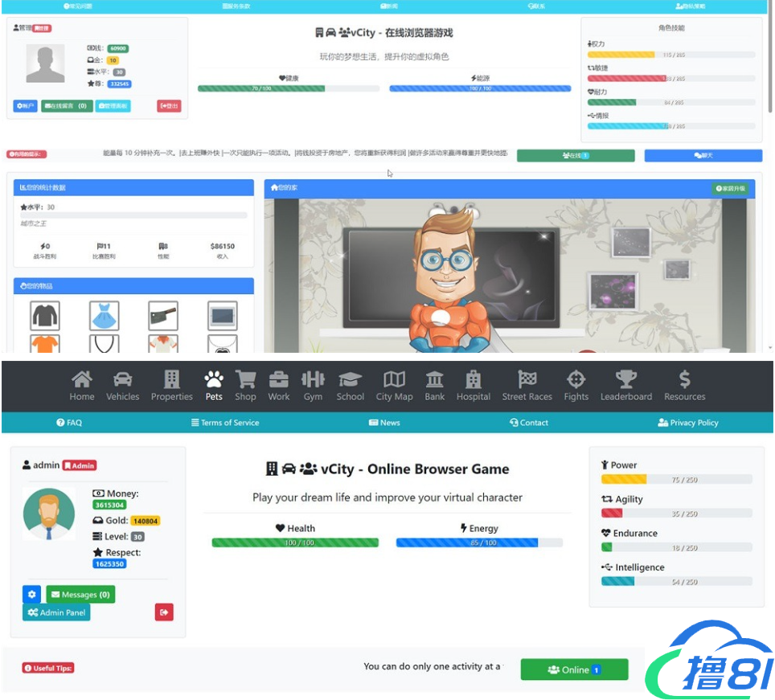Select the tablet screen item
The height and width of the screenshot is (700, 775).
coord(223,316)
